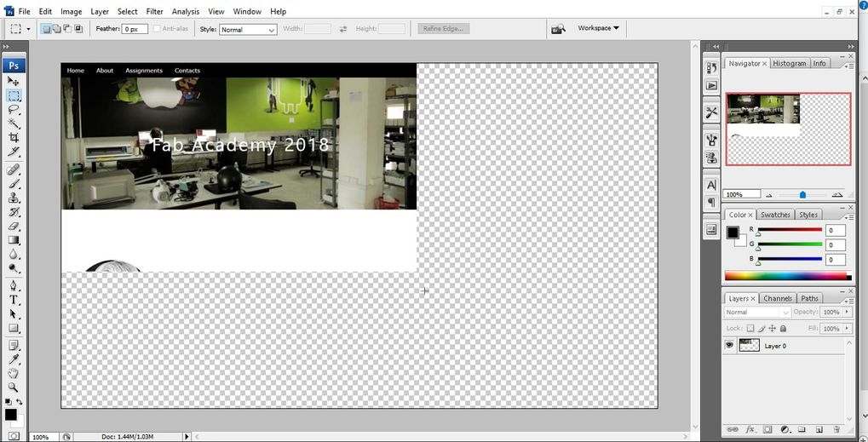Switch to the Swatches tab

775,215
